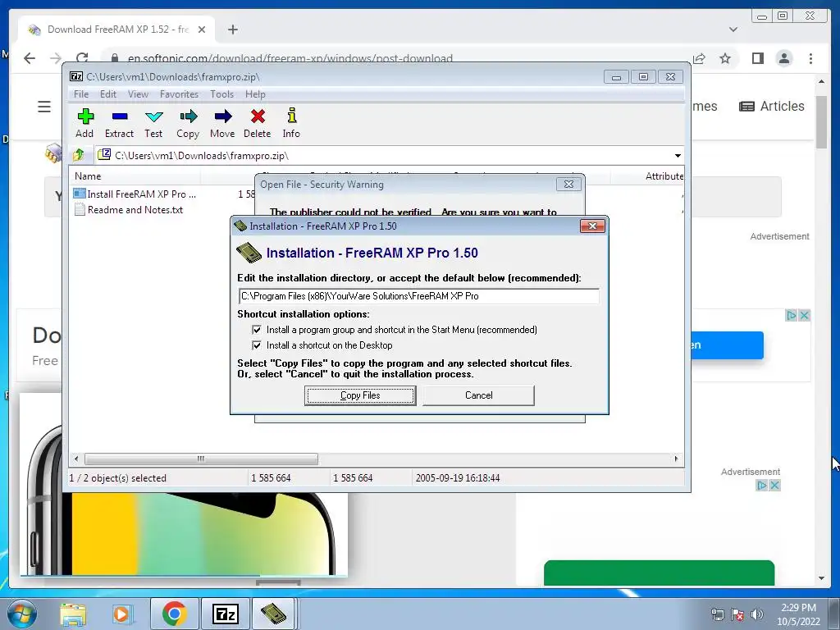Open the Edit menu in 7-Zip
The height and width of the screenshot is (630, 840).
click(x=108, y=94)
